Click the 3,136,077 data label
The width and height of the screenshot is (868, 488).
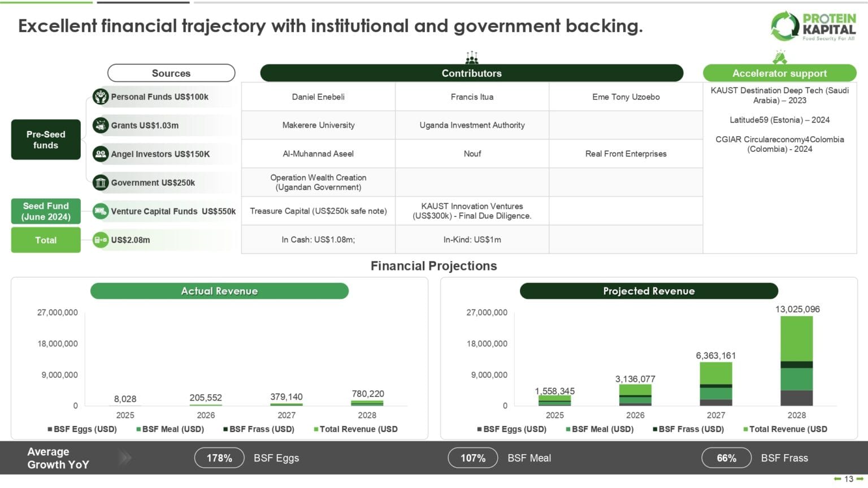(635, 379)
